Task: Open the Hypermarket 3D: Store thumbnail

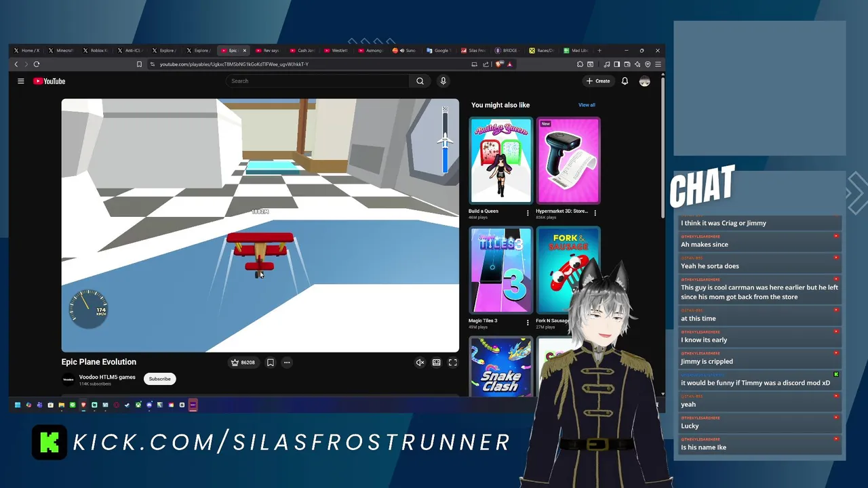Action: [x=568, y=161]
